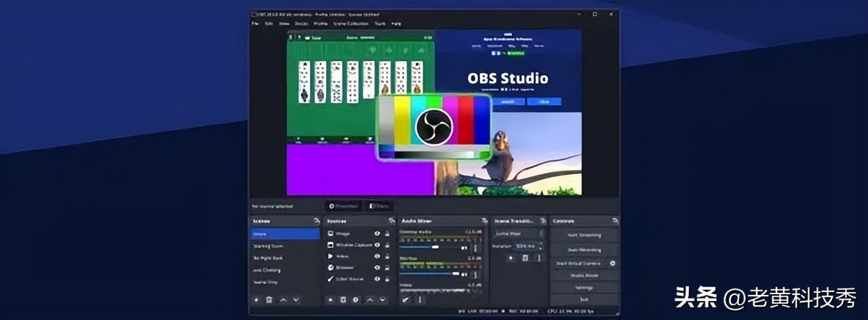The width and height of the screenshot is (868, 320).
Task: Click the Start Streaming button
Action: coord(584,235)
